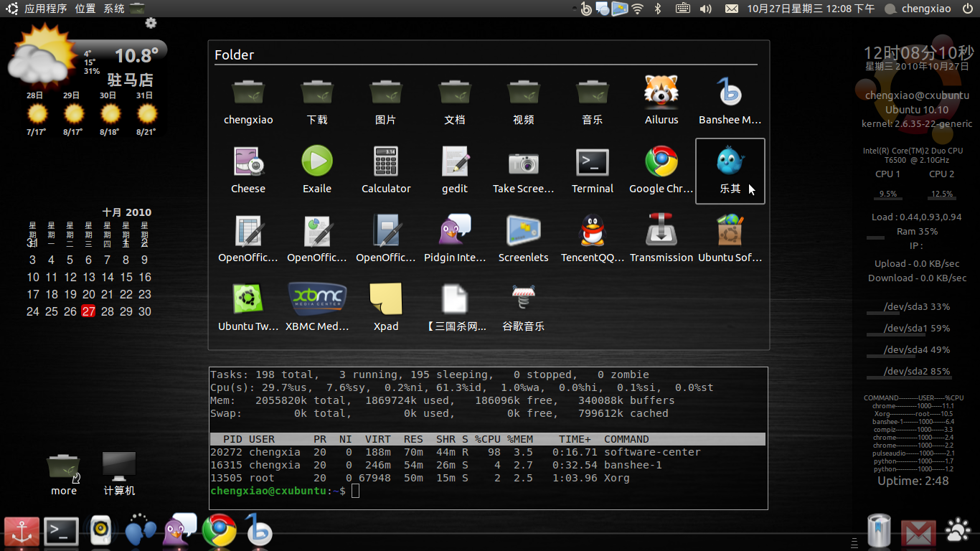This screenshot has height=551, width=980.
Task: Click the Ubuntu logo in top panel
Action: click(x=12, y=9)
